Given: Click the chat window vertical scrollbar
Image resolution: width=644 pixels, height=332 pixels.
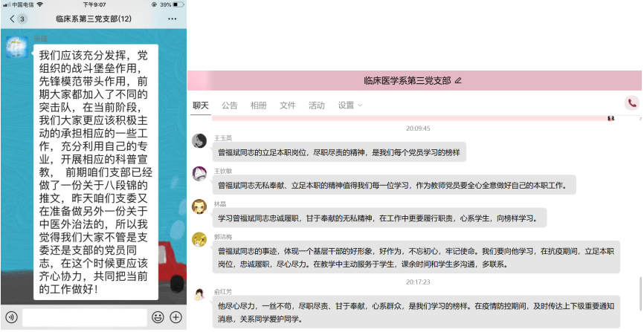Looking at the screenshot, I should pos(640,290).
